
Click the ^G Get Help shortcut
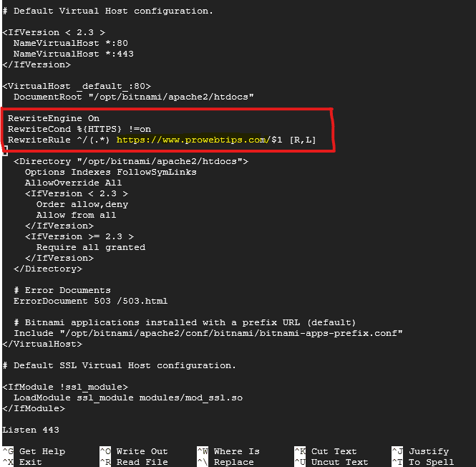coord(34,451)
